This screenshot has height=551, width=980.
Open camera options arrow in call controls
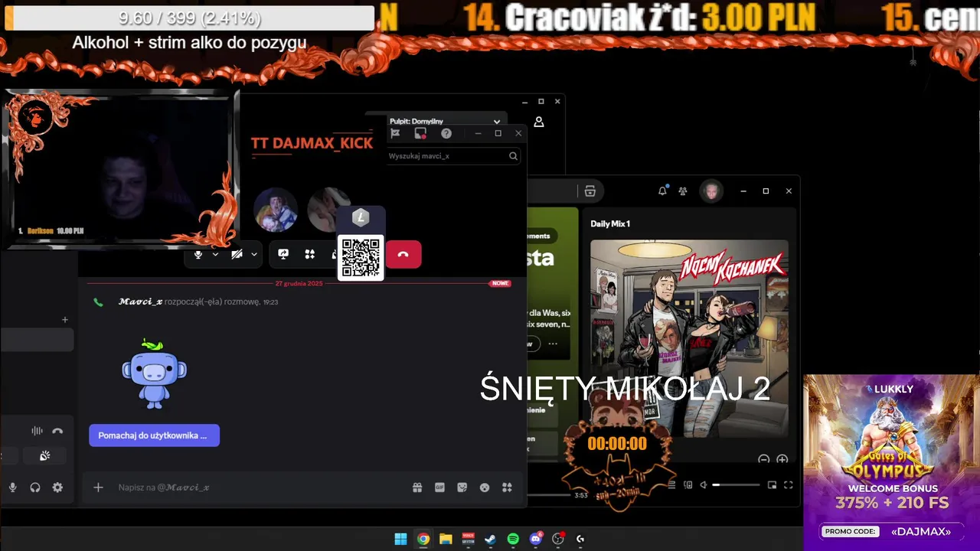tap(254, 254)
